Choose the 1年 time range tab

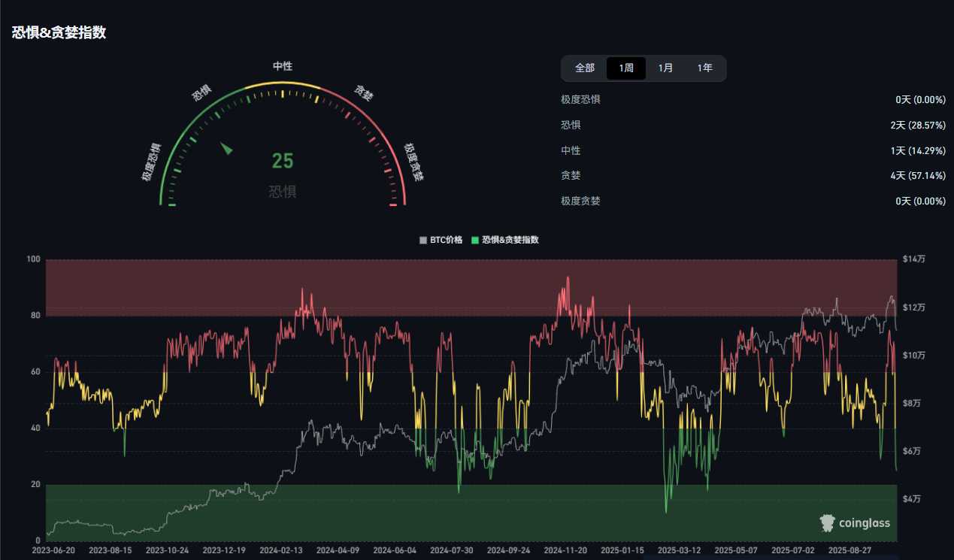pos(705,68)
